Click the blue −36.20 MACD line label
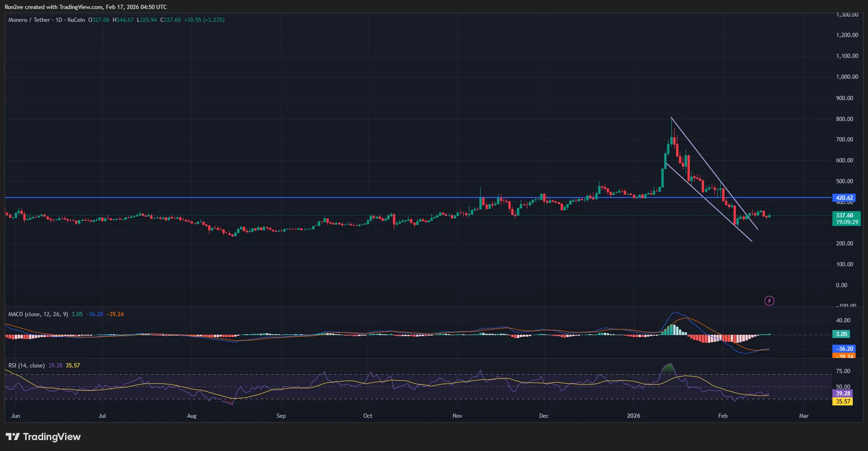 click(x=843, y=349)
